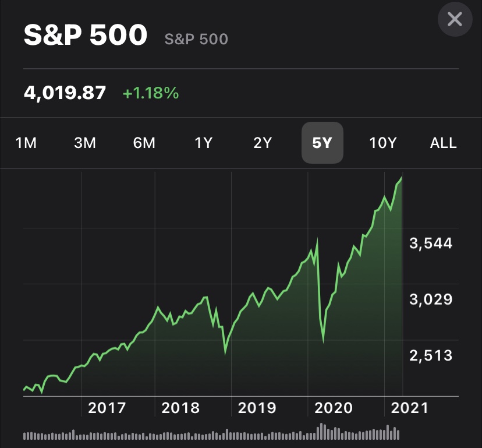Click the gray S&P 500 subtitle
This screenshot has width=482, height=448.
point(196,40)
